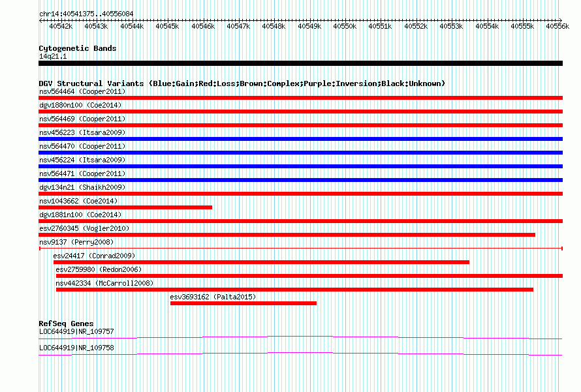Open variant dgv1881n100 (Coe2014) label
Image resolution: width=581 pixels, height=392 pixels.
click(x=80, y=215)
